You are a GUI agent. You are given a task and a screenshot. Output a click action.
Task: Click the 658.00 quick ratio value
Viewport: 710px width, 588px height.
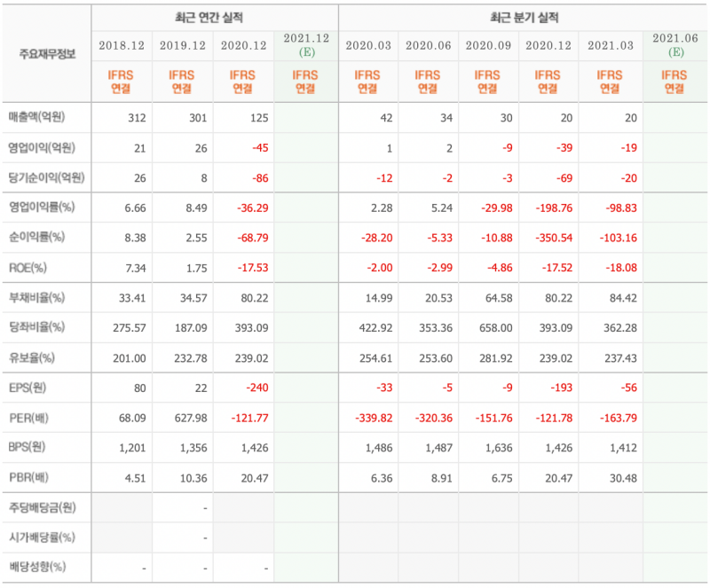(496, 328)
